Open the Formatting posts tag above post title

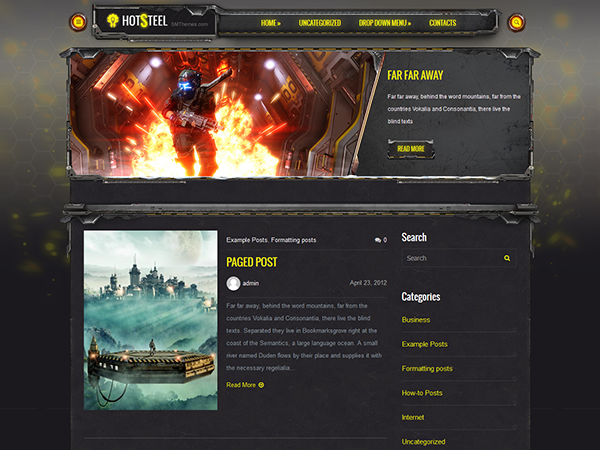point(293,240)
